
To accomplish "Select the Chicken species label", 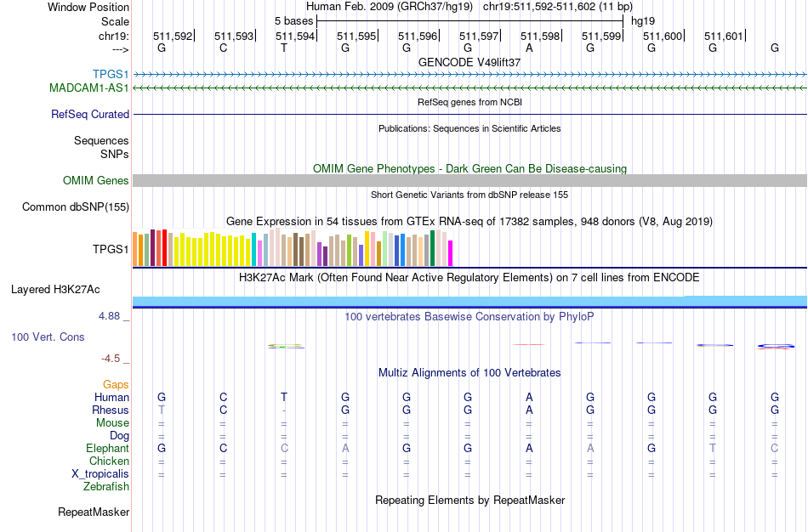I will 109,461.
